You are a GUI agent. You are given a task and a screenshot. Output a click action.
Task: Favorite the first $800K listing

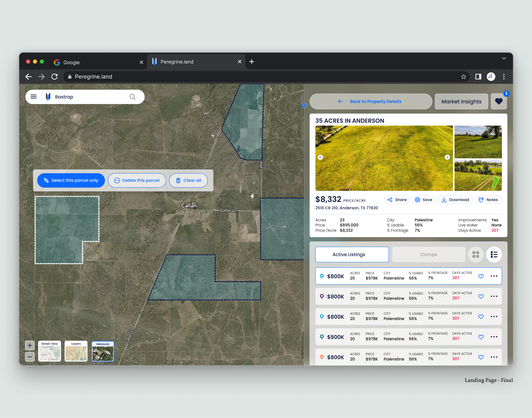tap(481, 276)
